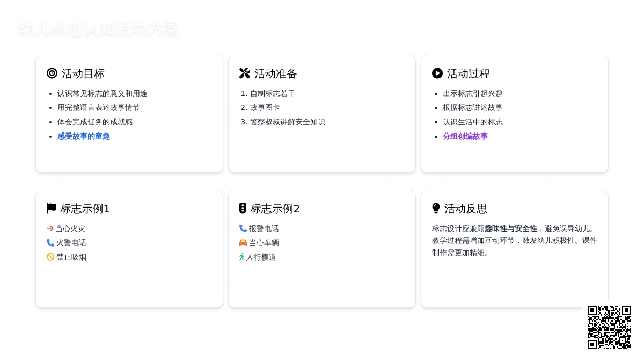This screenshot has height=362, width=644.
Task: Click the heading 活动反思
Action: [x=466, y=209]
